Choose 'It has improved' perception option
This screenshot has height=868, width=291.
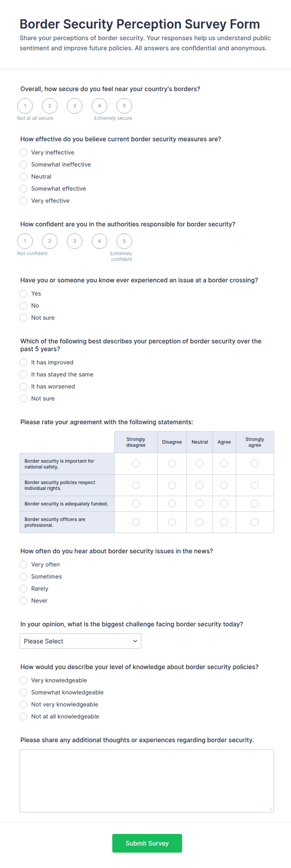23,363
